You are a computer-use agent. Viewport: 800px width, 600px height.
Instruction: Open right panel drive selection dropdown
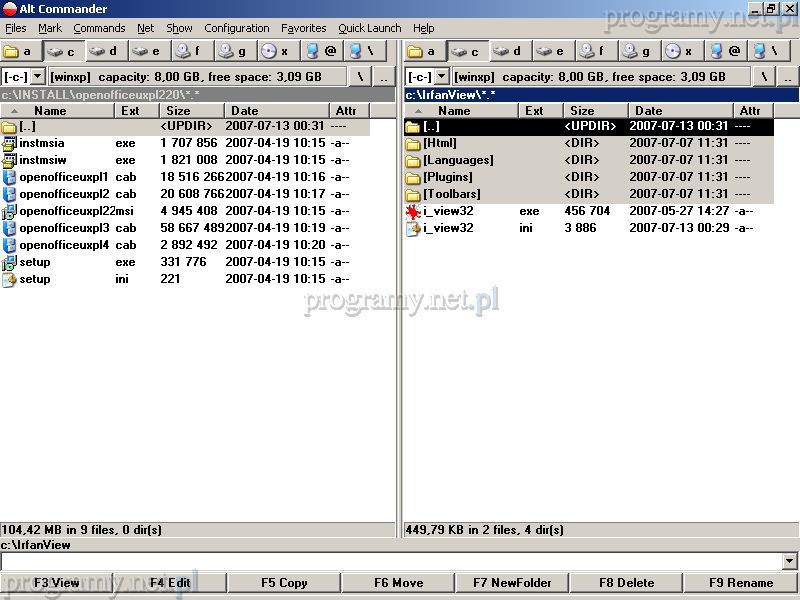(x=442, y=76)
